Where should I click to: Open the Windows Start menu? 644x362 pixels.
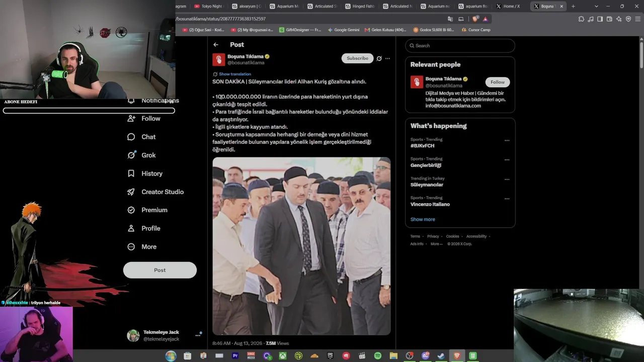click(x=171, y=356)
